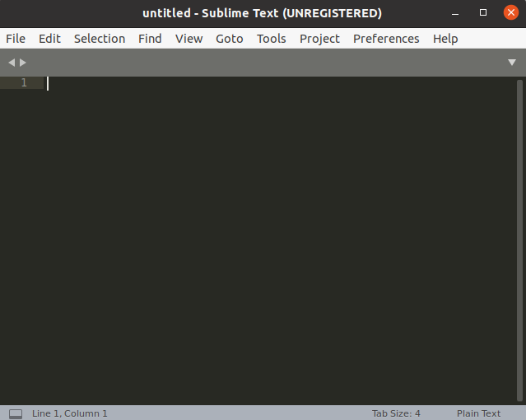Open the Preferences menu
Viewport: 526px width, 420px height.
point(386,39)
